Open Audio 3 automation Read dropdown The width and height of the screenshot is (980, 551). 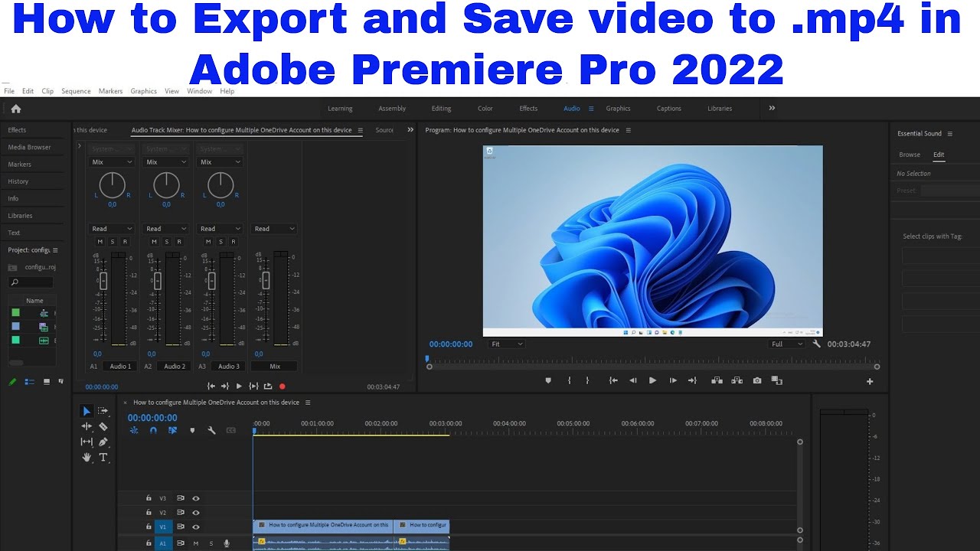(220, 229)
